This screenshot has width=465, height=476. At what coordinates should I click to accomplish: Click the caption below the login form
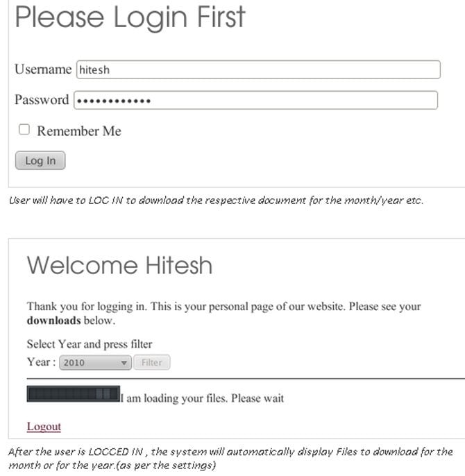tap(216, 201)
